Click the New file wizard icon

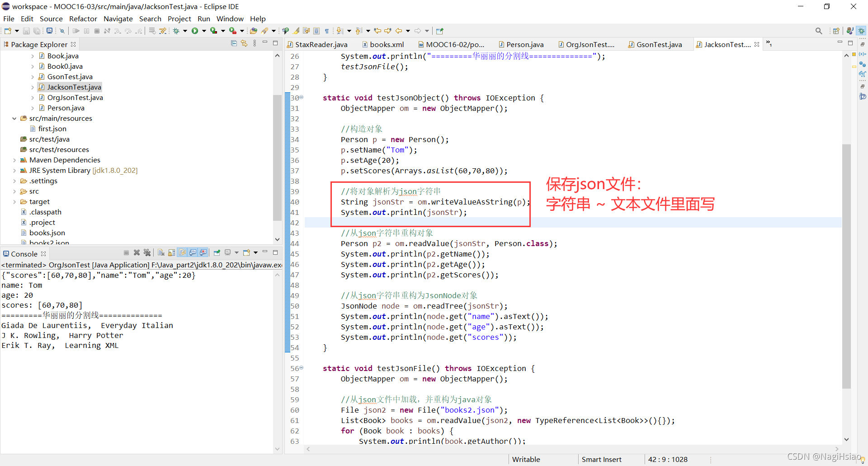[8, 31]
